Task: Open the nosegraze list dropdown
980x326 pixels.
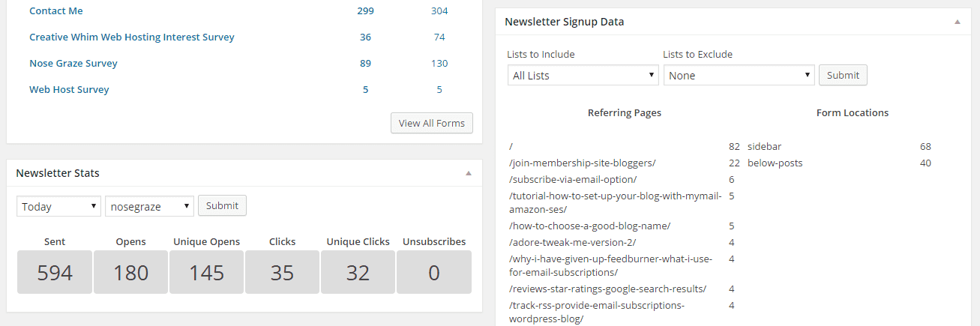Action: pos(149,206)
